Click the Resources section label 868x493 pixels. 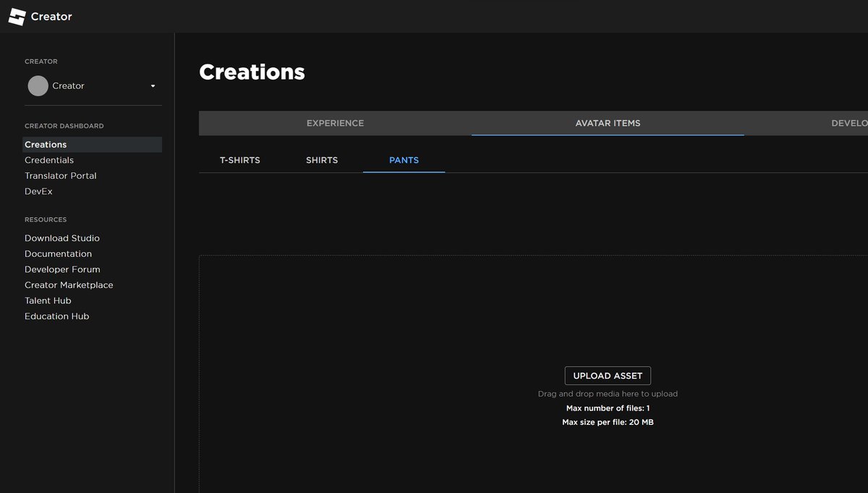point(46,219)
